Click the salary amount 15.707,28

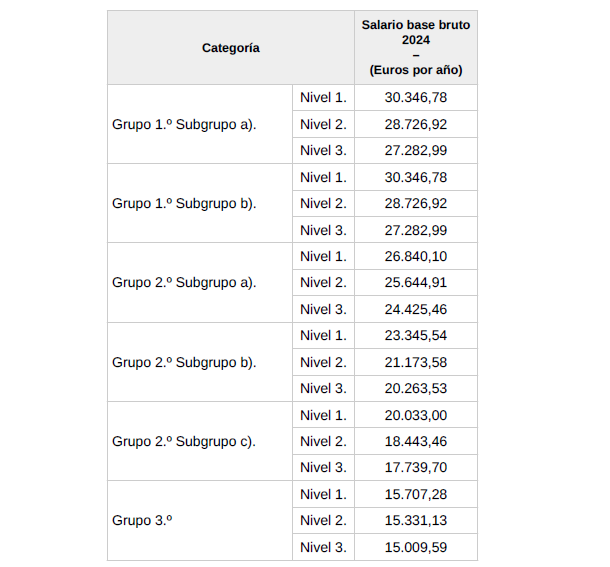(415, 494)
